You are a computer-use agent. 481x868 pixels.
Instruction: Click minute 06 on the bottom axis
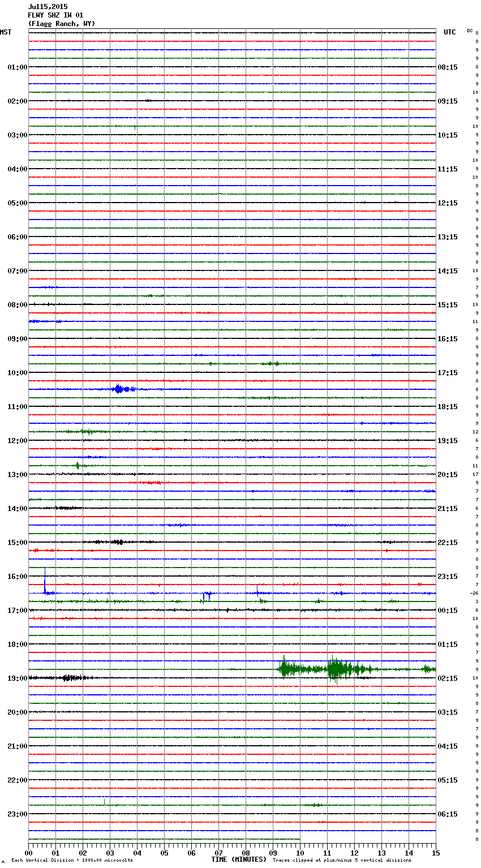point(191,853)
